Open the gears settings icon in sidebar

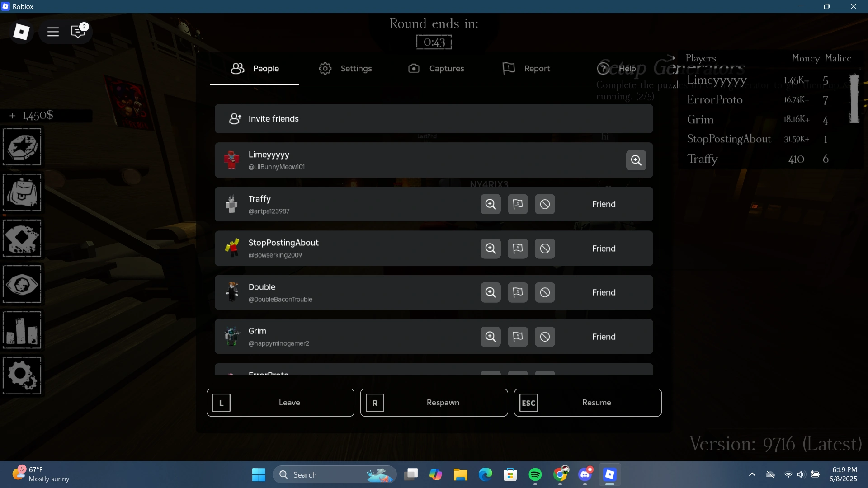tap(22, 376)
